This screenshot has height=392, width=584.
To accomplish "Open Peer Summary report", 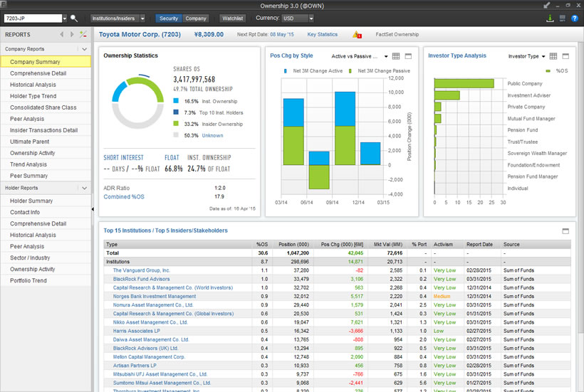I will pos(46,176).
